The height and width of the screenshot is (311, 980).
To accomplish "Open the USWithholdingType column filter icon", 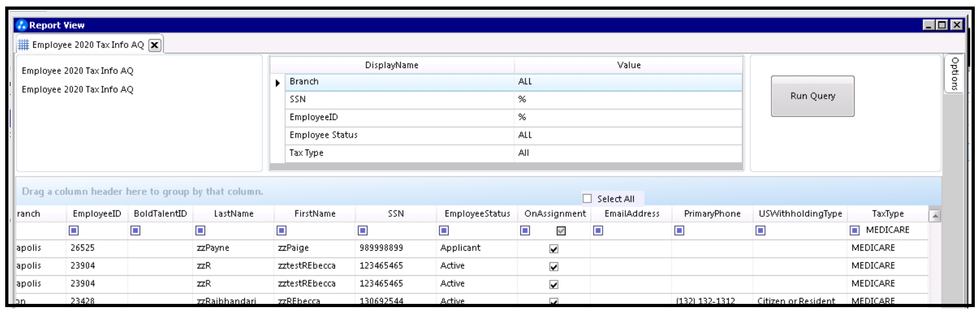I will (760, 230).
